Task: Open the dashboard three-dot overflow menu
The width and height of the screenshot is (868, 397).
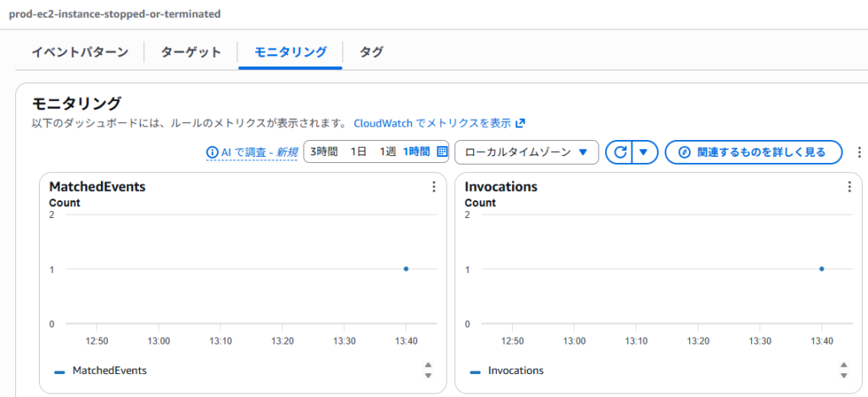Action: tap(860, 152)
